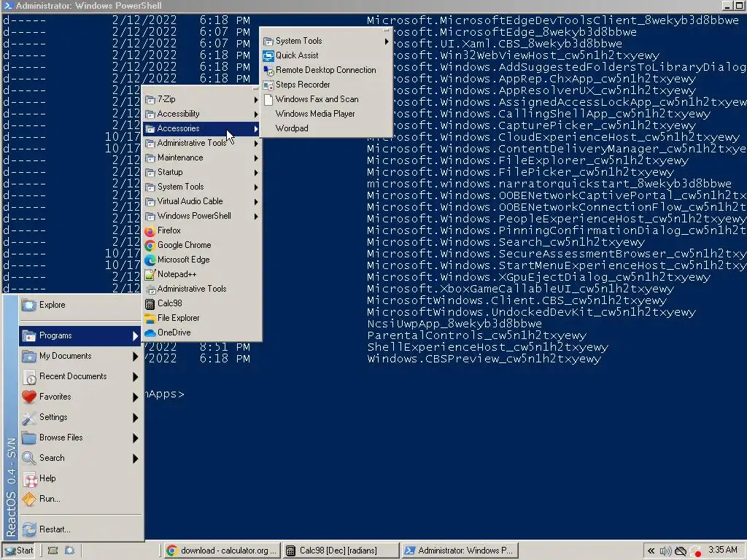Viewport: 747px width, 560px height.
Task: Select Browse Files in Start menu
Action: [x=81, y=437]
